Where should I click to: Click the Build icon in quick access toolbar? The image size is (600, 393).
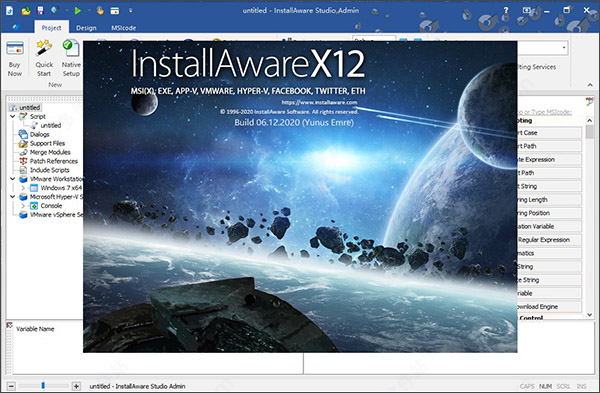pyautogui.click(x=54, y=10)
